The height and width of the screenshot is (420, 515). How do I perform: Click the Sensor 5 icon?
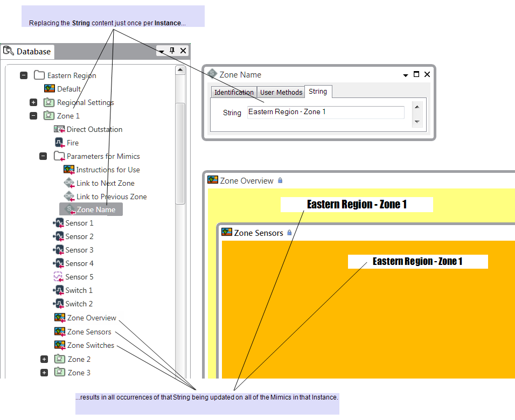point(59,277)
